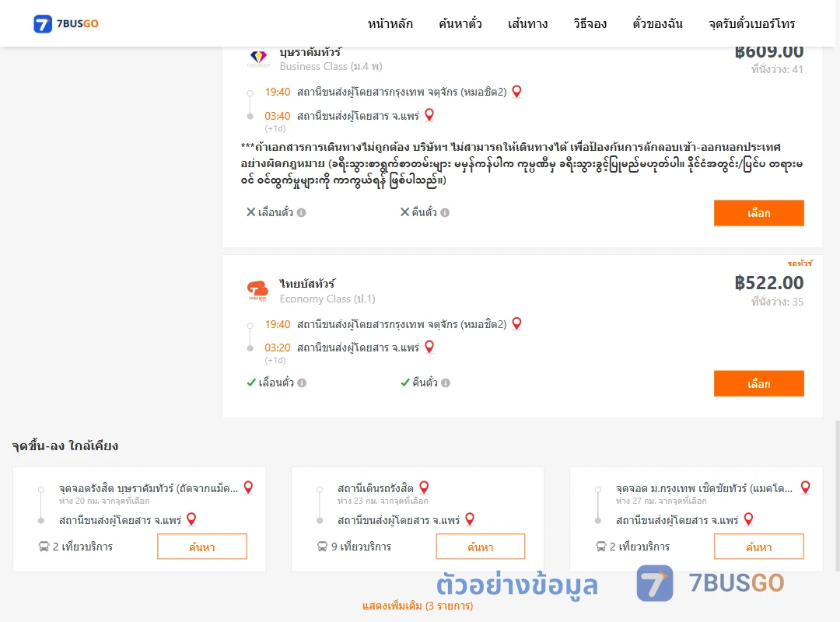Open map pin for จุดจอด ม.กรุงเทพ เชิดชัยทัวร์
The image size is (840, 622).
point(805,487)
